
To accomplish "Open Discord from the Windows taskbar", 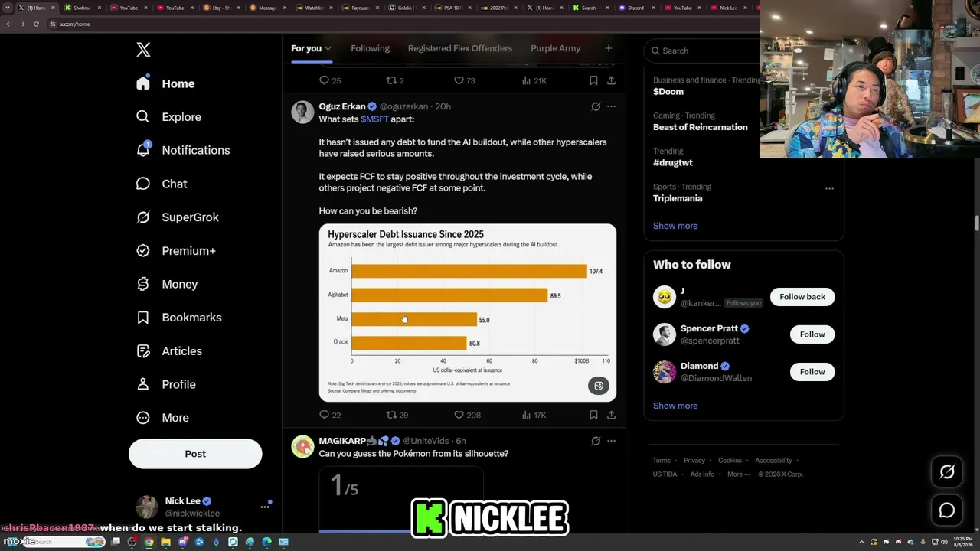I will tap(182, 542).
